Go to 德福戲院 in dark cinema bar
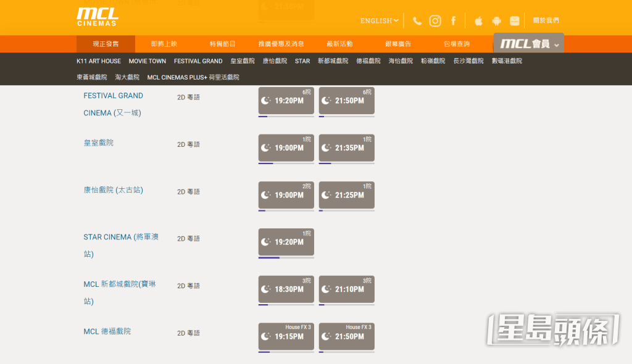The image size is (632, 364). 368,61
